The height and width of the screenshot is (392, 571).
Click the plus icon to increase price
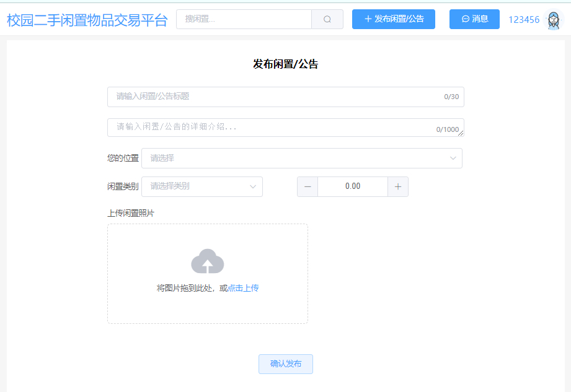pyautogui.click(x=397, y=186)
